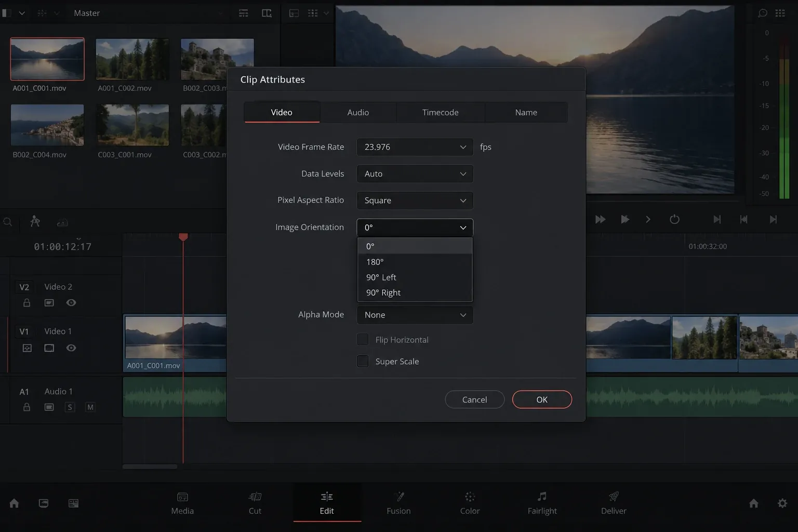Expand the grid view options chevron
Screen dimensions: 798x532
(x=326, y=13)
